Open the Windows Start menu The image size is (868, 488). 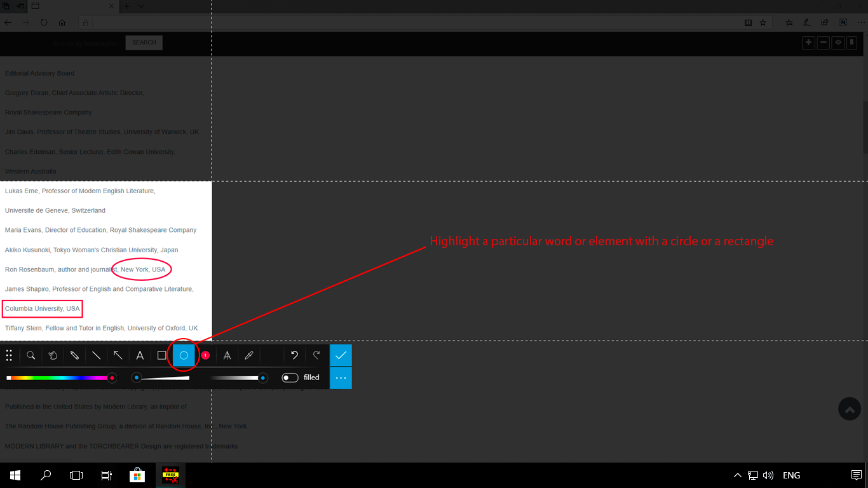coord(14,475)
